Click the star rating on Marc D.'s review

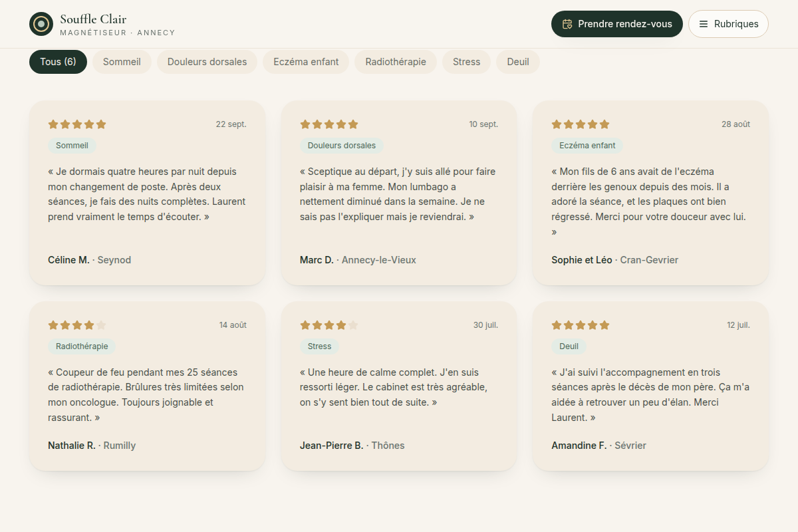tap(329, 124)
